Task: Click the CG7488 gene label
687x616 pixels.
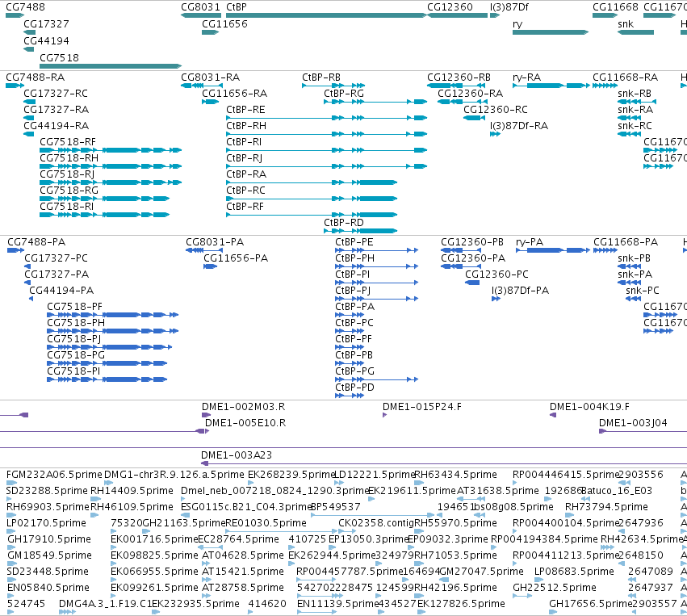Action: [25, 7]
